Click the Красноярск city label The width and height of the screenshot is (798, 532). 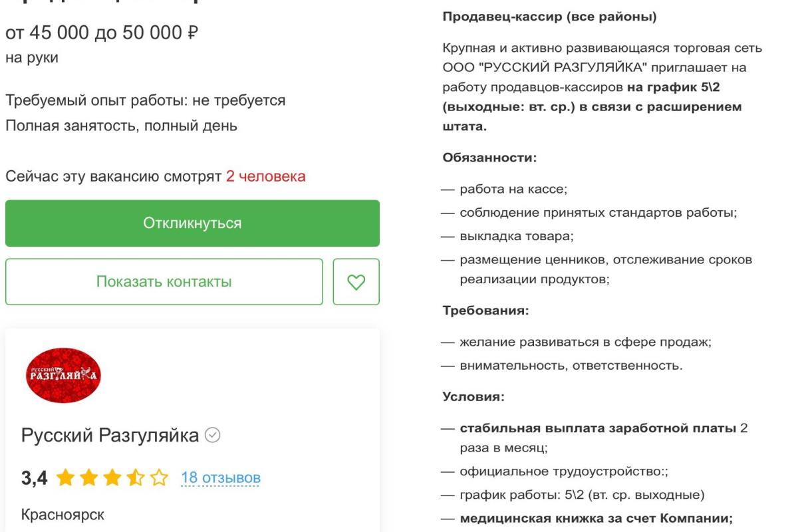pyautogui.click(x=63, y=515)
